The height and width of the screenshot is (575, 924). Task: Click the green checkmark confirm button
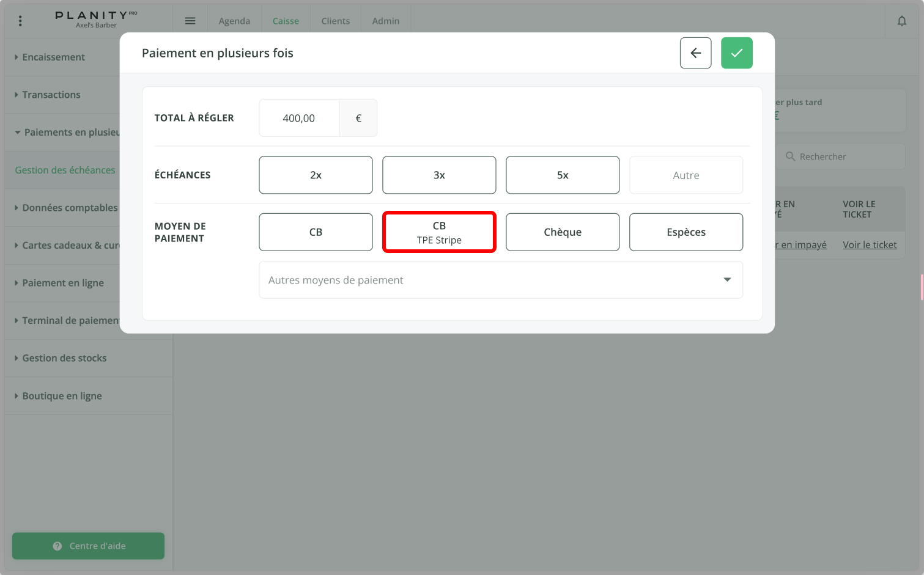click(x=736, y=53)
